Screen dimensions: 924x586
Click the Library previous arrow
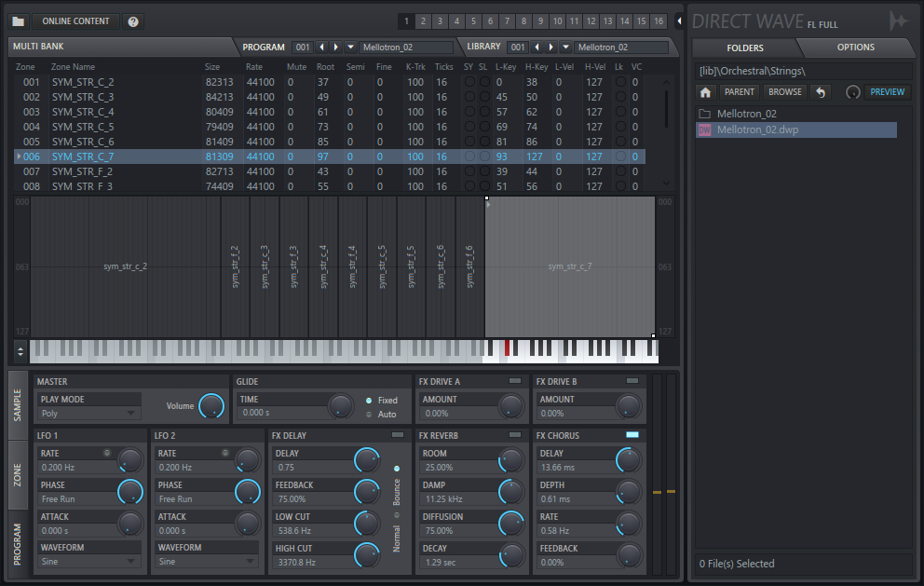click(x=537, y=47)
